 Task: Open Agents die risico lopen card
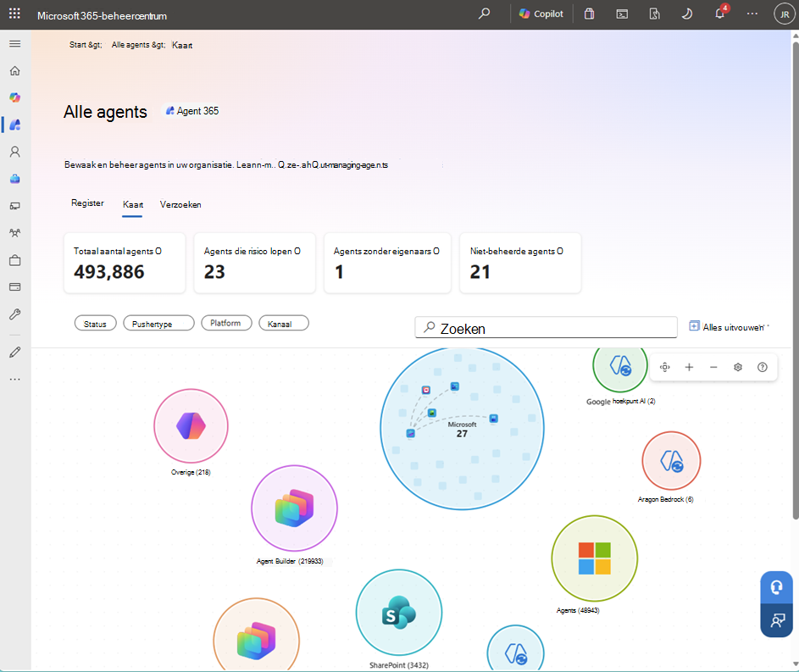(254, 263)
